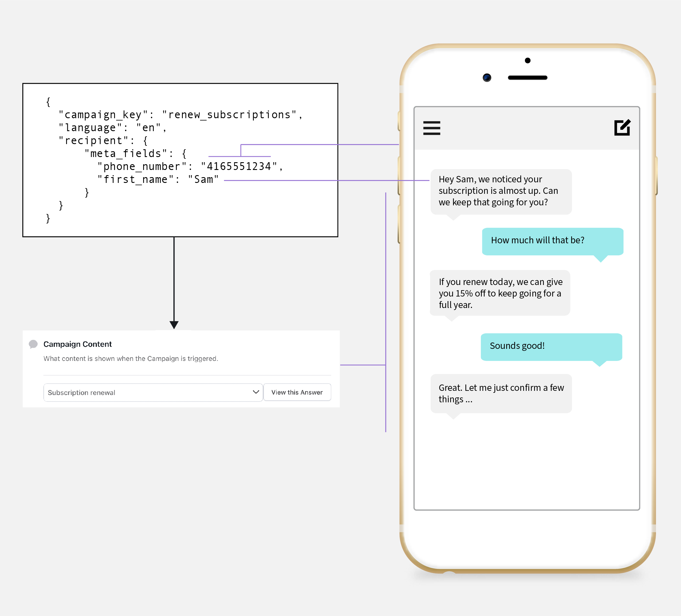This screenshot has width=681, height=616.
Task: Tap the phone's front camera lens
Action: coord(486,78)
